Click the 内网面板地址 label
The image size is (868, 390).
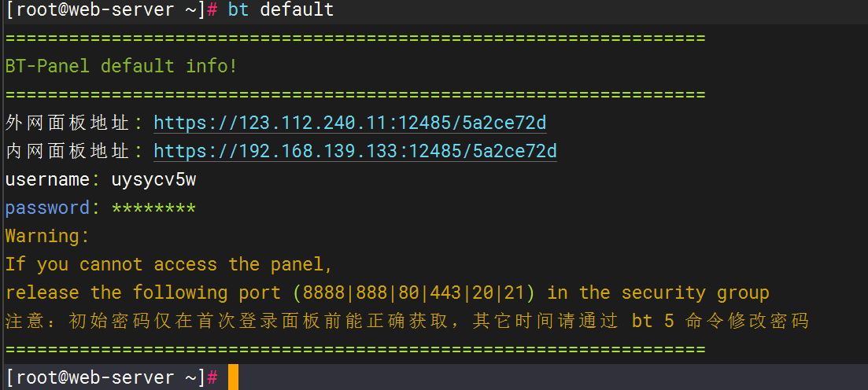pyautogui.click(x=68, y=151)
